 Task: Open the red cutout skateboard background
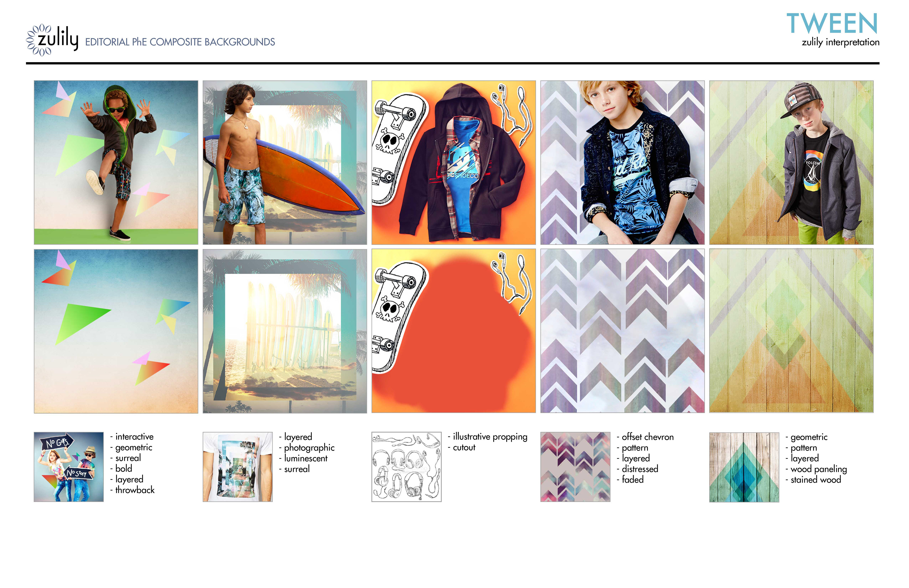click(x=454, y=331)
